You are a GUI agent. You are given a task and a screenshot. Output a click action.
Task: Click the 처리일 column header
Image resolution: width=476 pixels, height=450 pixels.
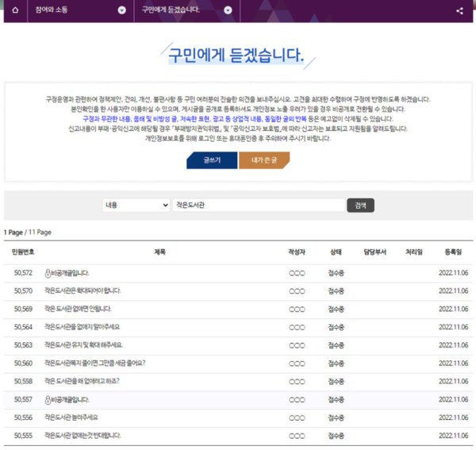click(414, 252)
